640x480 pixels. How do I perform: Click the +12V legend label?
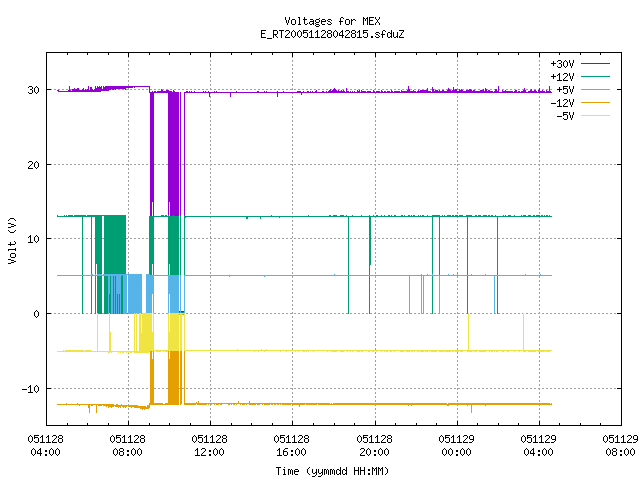(562, 77)
